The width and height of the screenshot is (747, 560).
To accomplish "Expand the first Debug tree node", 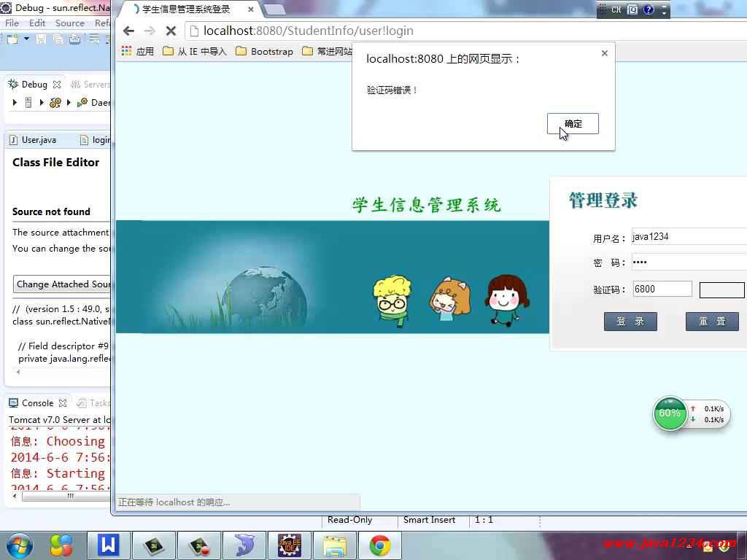I will click(15, 103).
